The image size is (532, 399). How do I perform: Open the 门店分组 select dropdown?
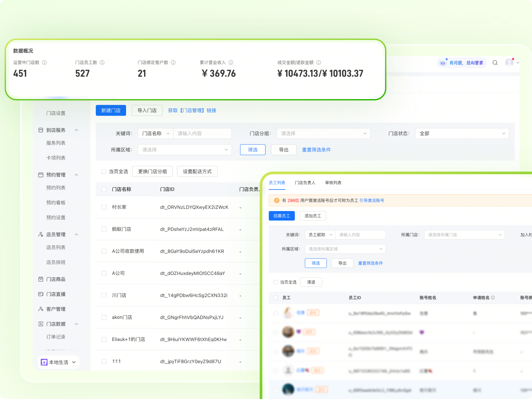(323, 133)
